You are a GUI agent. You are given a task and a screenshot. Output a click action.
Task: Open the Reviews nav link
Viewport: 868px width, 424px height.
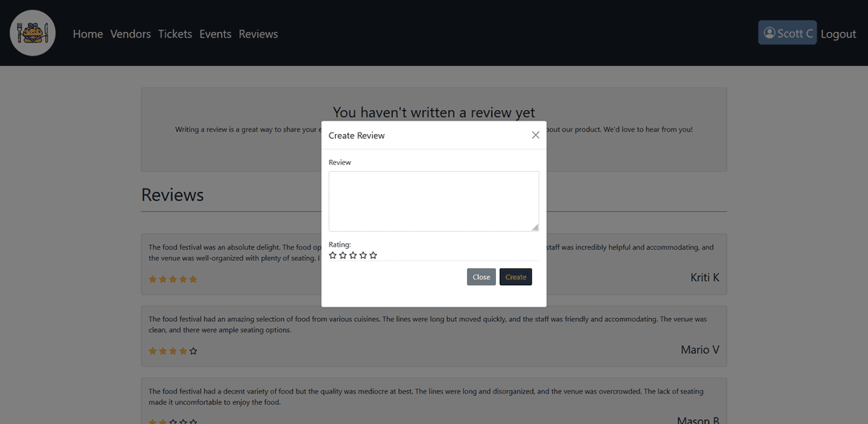[x=258, y=34]
